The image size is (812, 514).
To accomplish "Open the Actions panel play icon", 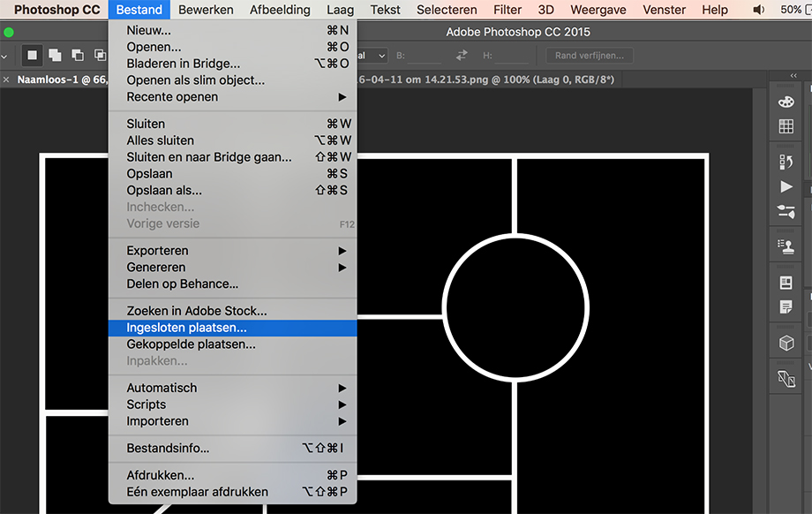I will (x=786, y=186).
